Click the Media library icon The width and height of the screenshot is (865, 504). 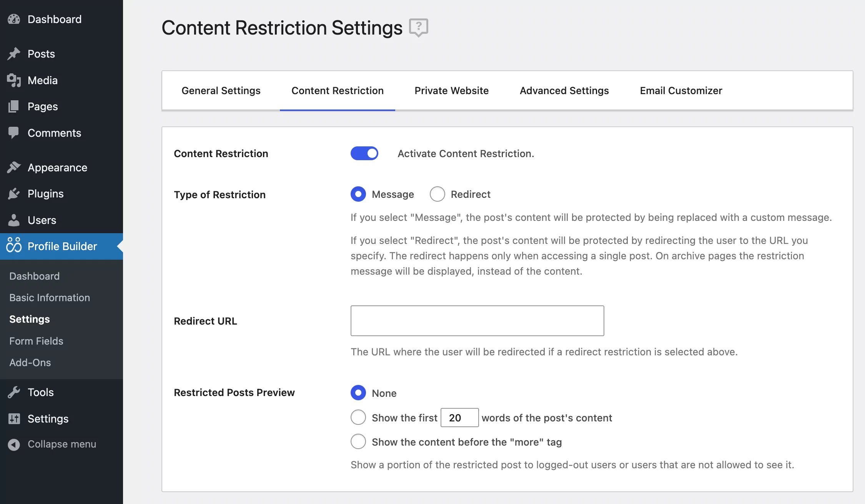pos(14,80)
